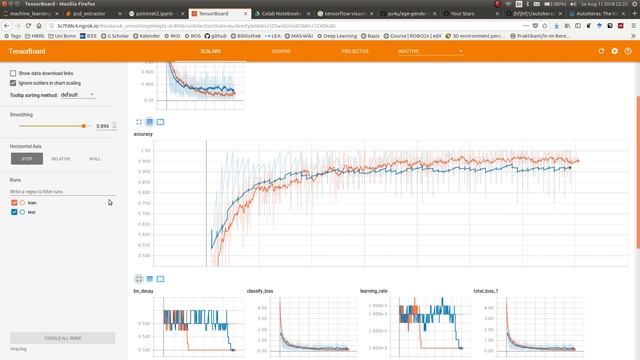Toggle log scale on the lower charts row

(150, 279)
